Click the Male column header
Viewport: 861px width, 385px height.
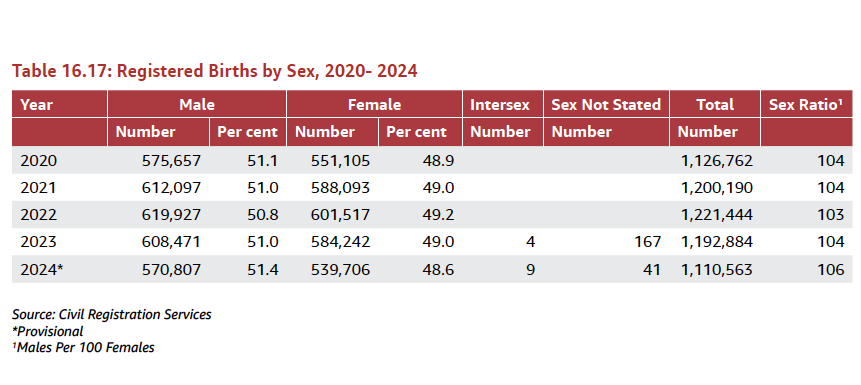pyautogui.click(x=197, y=104)
